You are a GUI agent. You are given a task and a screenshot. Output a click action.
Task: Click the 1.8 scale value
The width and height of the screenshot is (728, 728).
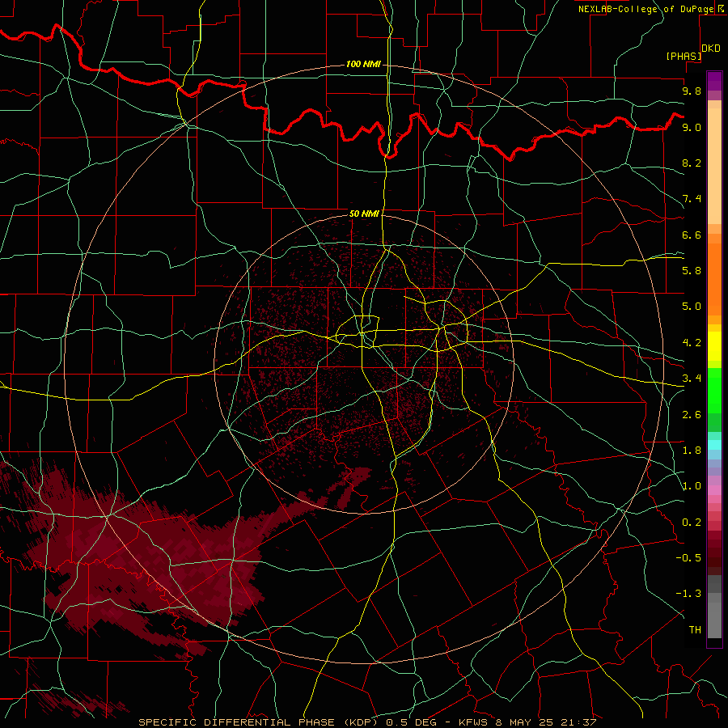[x=692, y=451]
